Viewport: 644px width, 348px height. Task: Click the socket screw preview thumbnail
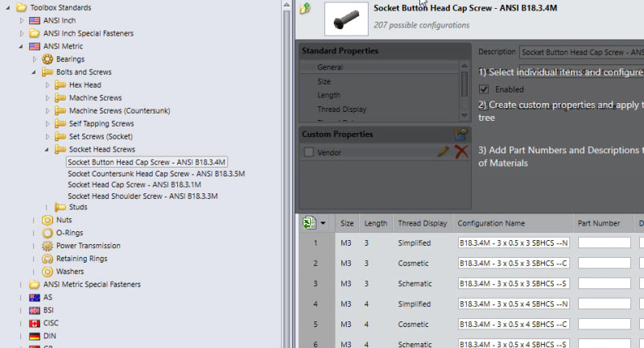346,19
